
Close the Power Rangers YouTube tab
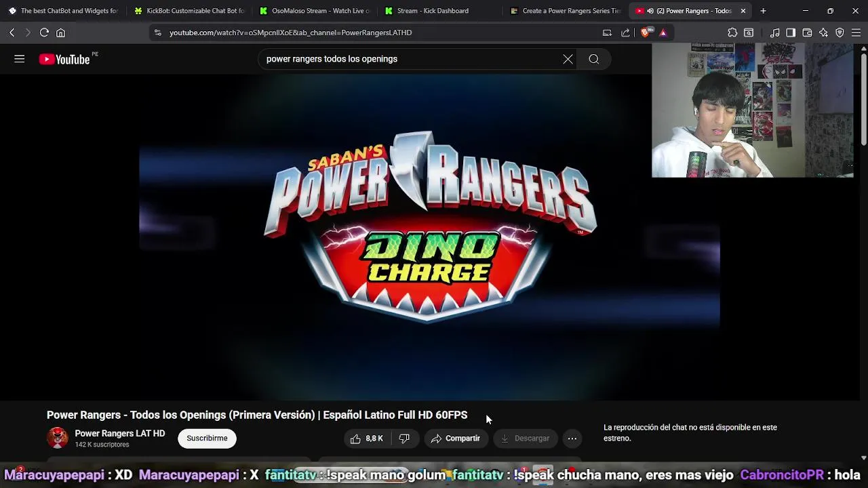[743, 11]
